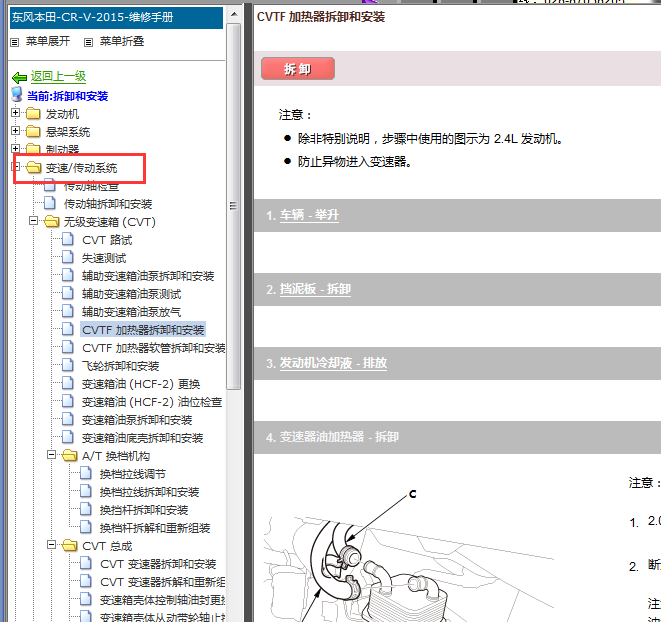Select 变速/传动系统 tree item

pyautogui.click(x=81, y=168)
